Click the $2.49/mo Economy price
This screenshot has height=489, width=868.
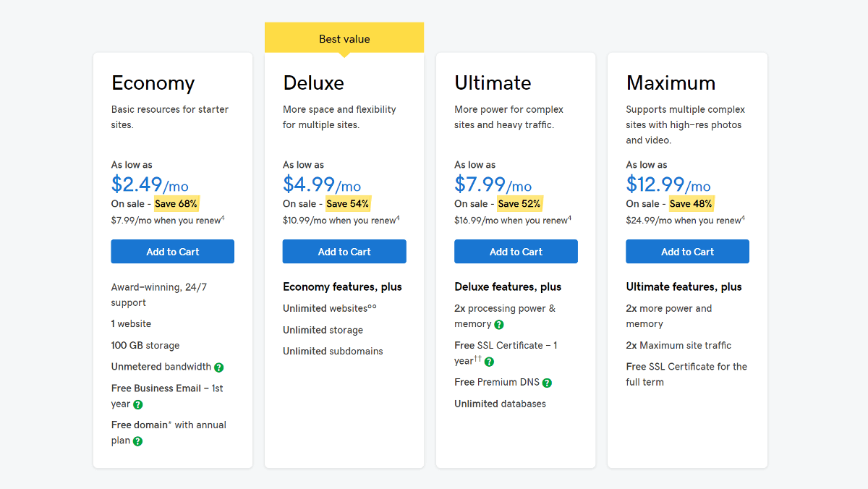pyautogui.click(x=150, y=185)
